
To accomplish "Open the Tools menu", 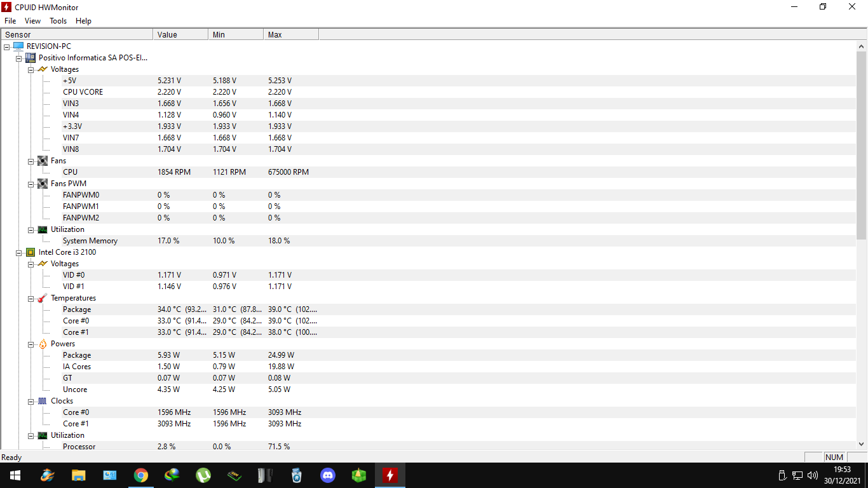I will click(58, 21).
